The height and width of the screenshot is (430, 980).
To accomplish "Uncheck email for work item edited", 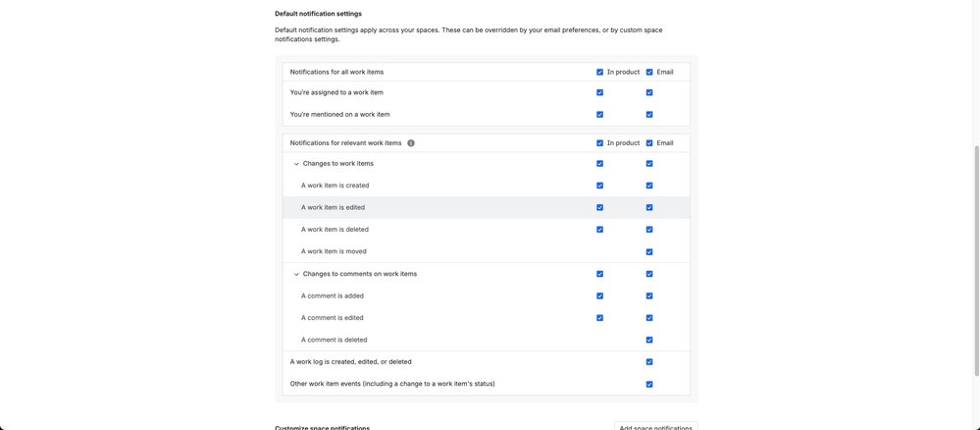I will click(649, 208).
